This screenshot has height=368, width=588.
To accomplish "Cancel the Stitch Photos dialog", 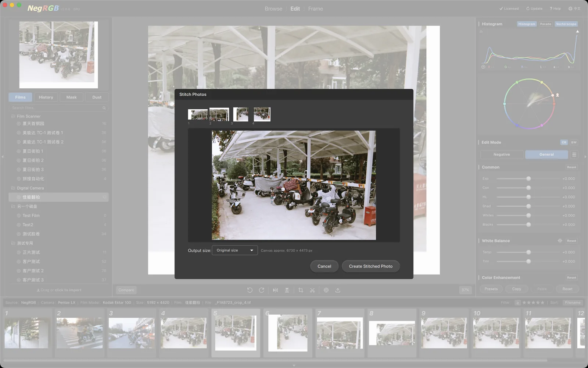I will point(324,266).
